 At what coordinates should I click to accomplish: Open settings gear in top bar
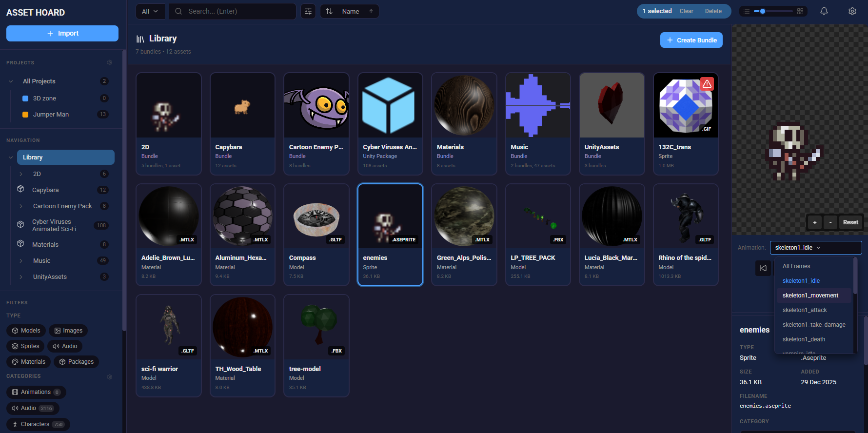(x=852, y=11)
